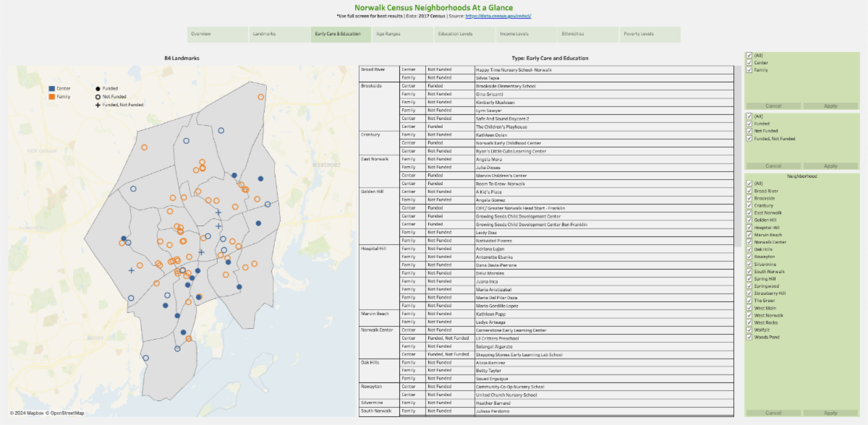Toggle the Not Funded filter checkbox
Viewport: 868px width, 425px height.
click(749, 131)
